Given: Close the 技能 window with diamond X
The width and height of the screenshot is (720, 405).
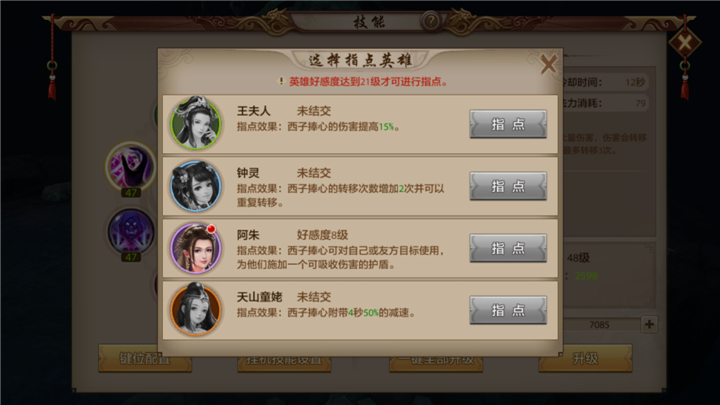Looking at the screenshot, I should (685, 43).
